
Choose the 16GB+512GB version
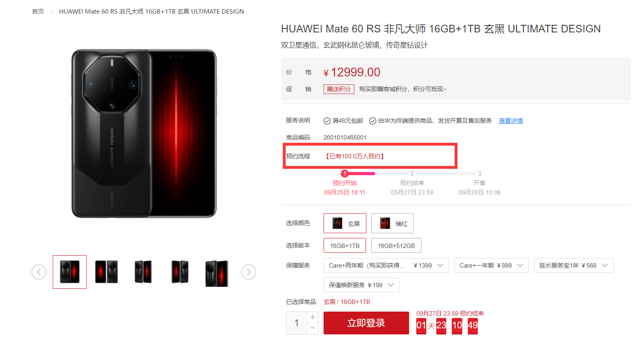click(396, 246)
